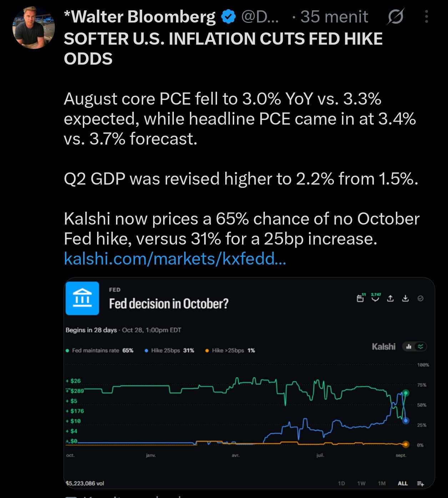Open the kalshi.com markets link

click(x=175, y=258)
